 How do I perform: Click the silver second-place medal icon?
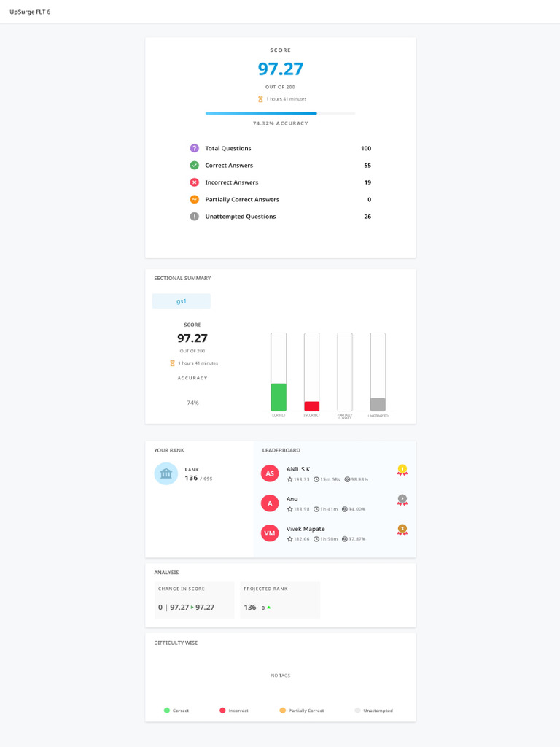tap(402, 500)
